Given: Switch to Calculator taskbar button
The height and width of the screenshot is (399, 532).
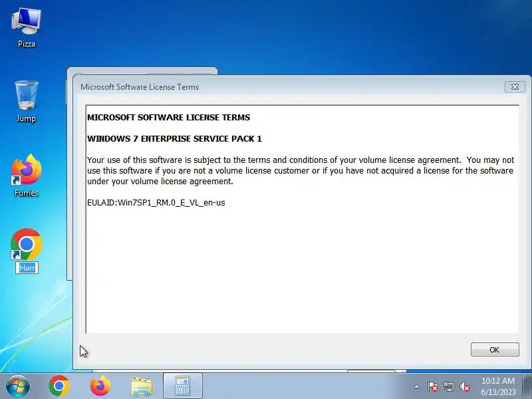Looking at the screenshot, I should (x=183, y=386).
